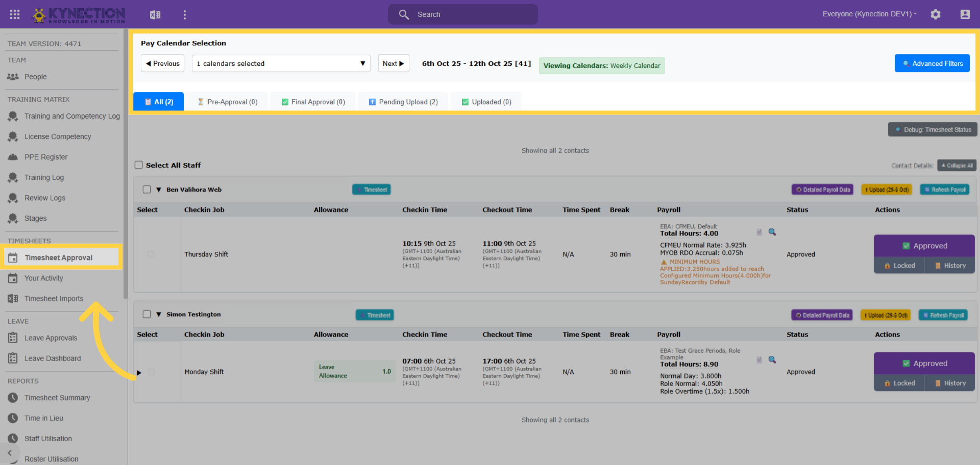
Task: Collapse Ben Valihora Web section triangle
Action: click(159, 190)
